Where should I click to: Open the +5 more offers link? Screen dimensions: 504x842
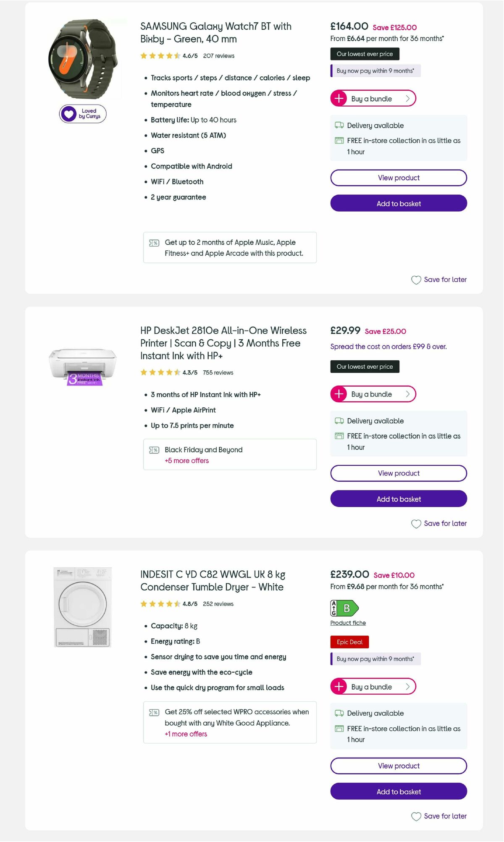(x=186, y=461)
